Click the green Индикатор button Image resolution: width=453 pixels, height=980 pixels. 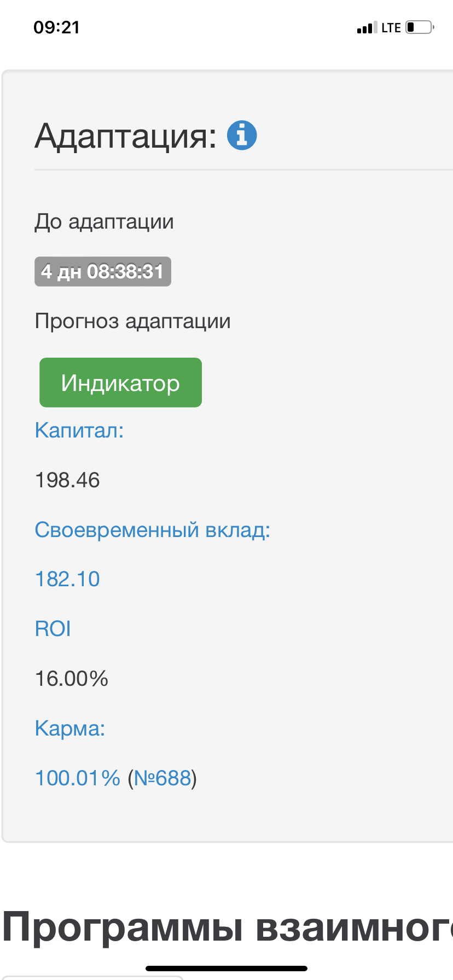point(120,383)
